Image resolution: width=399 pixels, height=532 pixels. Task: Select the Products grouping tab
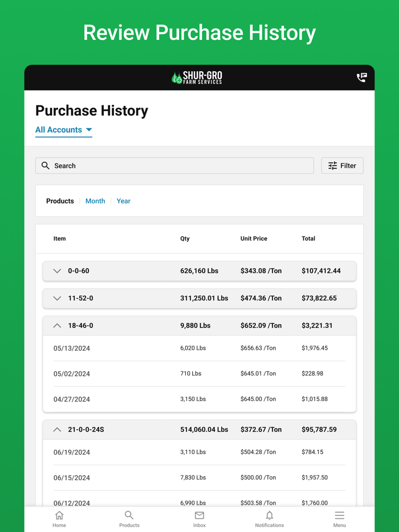(x=60, y=201)
